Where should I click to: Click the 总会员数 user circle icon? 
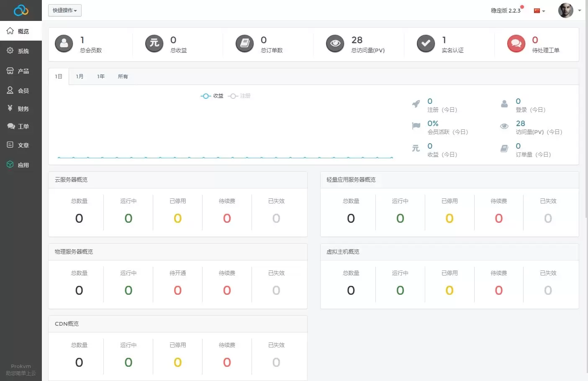tap(64, 44)
